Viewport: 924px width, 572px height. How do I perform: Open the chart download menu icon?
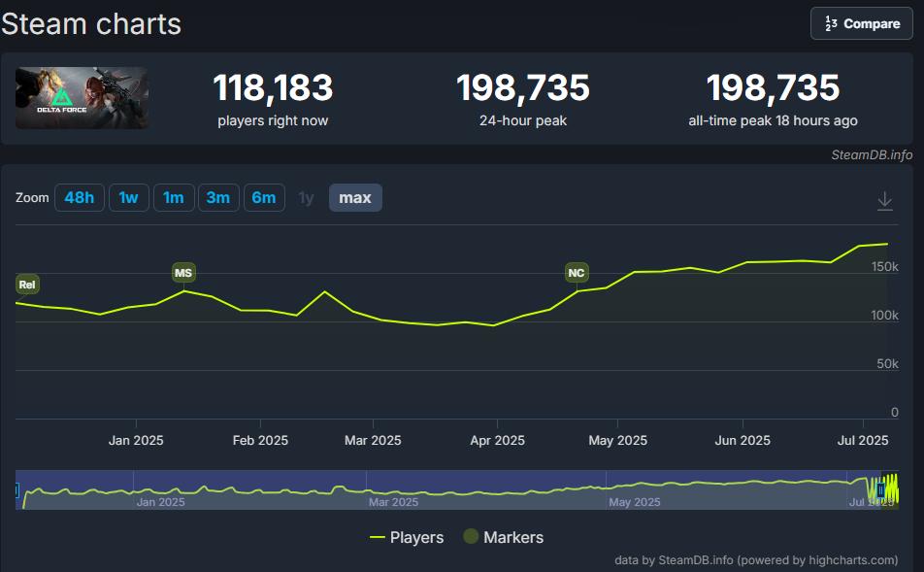point(884,200)
